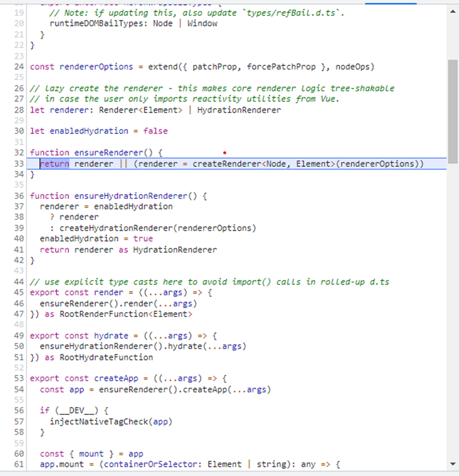Click 'RootHydrateFunction' on line 51
Viewport: 460px width, 476px height.
(x=106, y=357)
